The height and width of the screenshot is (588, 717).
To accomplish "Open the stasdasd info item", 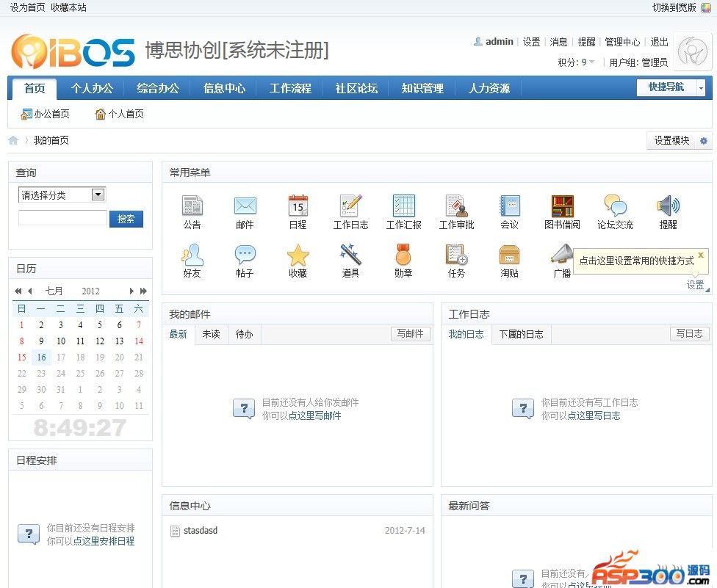I will [201, 531].
